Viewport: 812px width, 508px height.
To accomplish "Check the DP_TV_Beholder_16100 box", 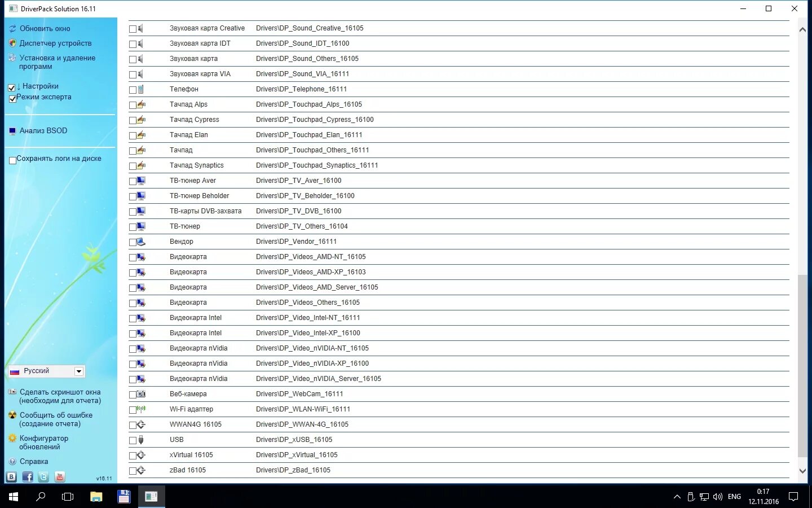I will tap(133, 196).
